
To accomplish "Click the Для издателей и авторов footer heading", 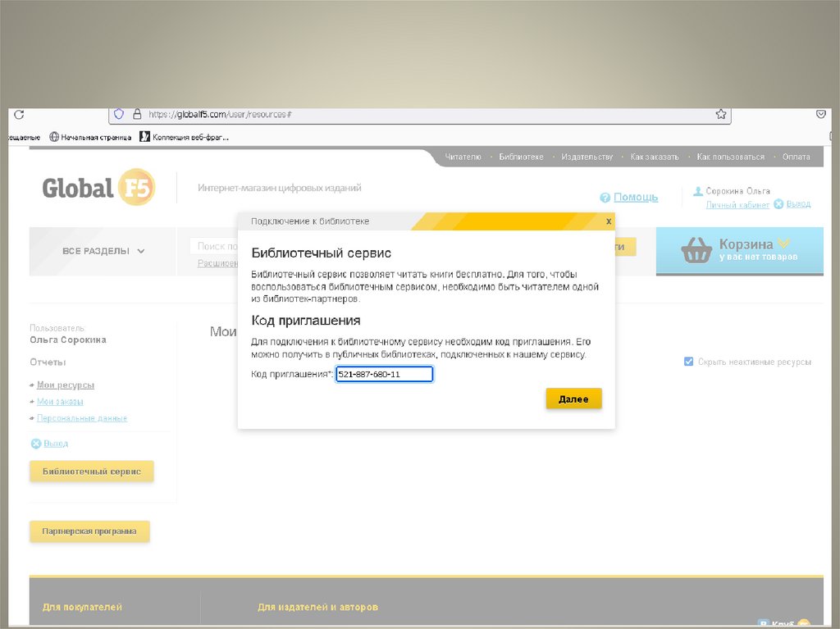I will pyautogui.click(x=317, y=607).
